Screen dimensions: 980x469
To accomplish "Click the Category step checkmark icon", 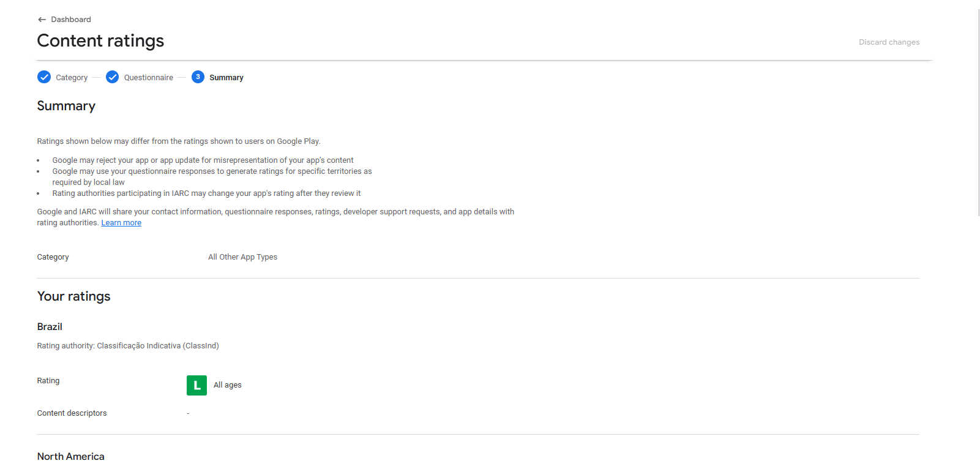I will click(44, 77).
